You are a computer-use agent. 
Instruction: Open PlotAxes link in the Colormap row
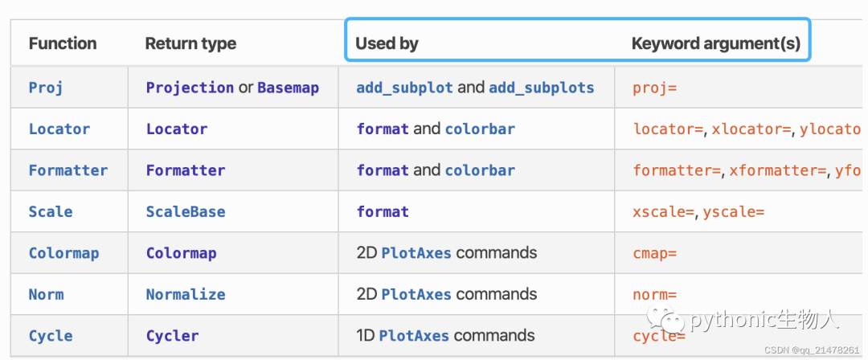[416, 253]
